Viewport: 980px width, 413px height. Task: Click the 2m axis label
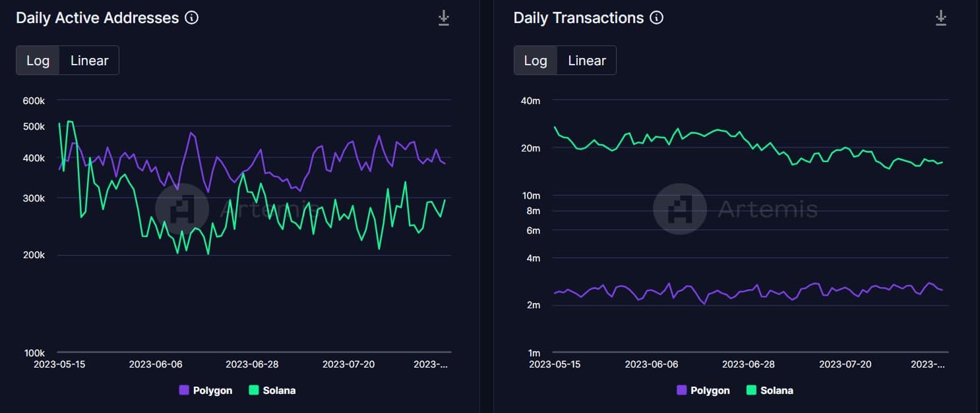tap(534, 306)
